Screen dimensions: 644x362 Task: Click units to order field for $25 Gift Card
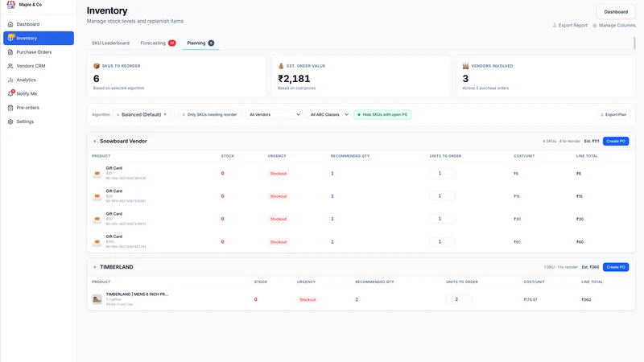tap(442, 196)
